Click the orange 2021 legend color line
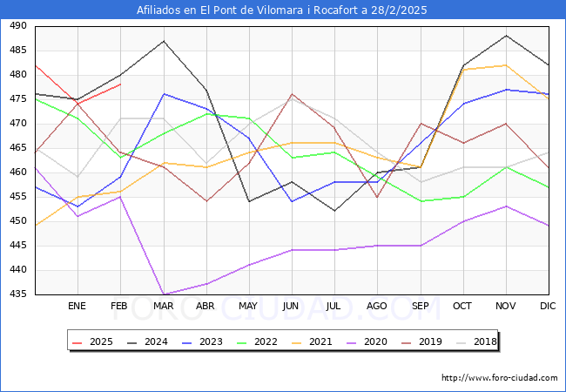 click(297, 342)
